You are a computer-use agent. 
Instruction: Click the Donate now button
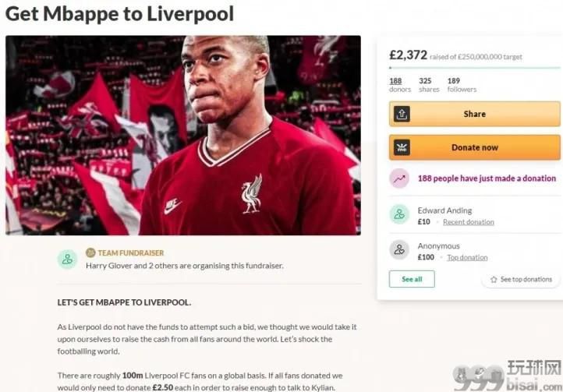[474, 147]
